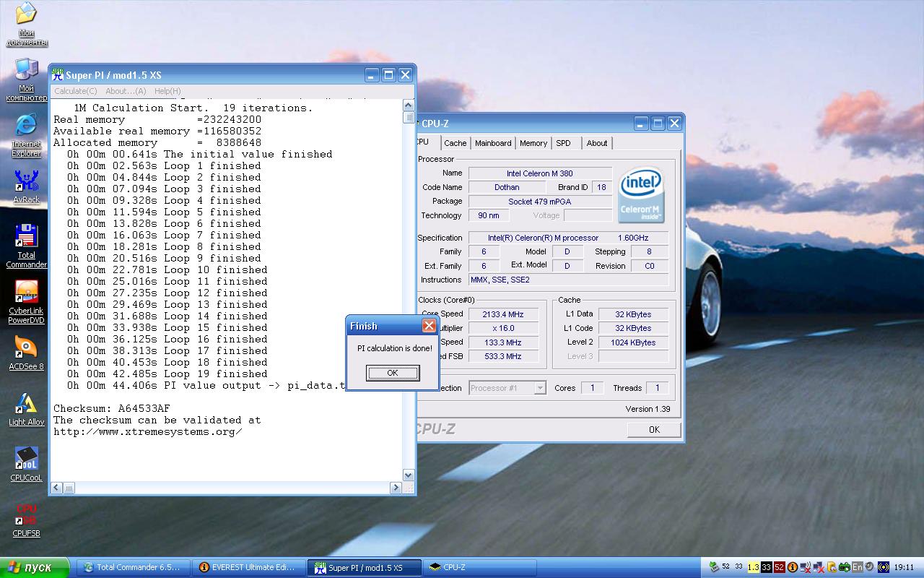The width and height of the screenshot is (924, 578).
Task: Click the Version 1.39 label in CPU-Z
Action: click(648, 409)
